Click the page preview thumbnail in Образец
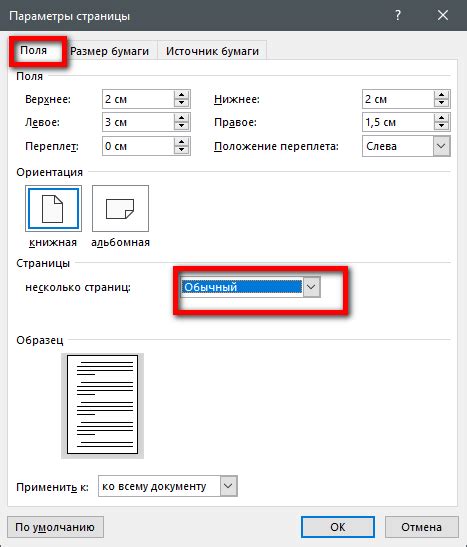467x547 pixels. tap(103, 405)
